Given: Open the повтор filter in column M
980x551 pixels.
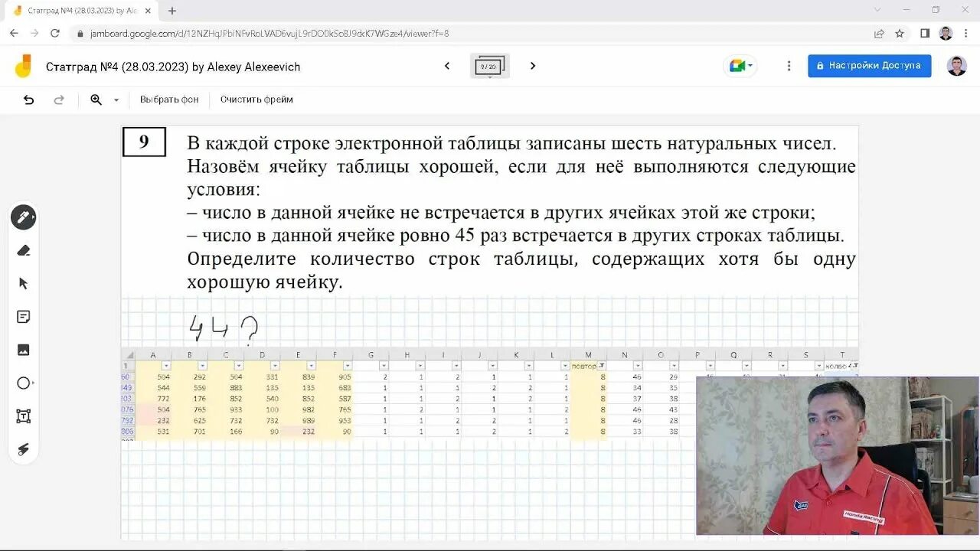Looking at the screenshot, I should pos(602,366).
